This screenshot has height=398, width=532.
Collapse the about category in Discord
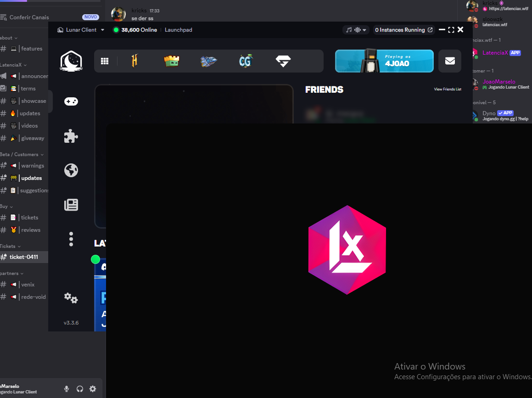pos(9,38)
